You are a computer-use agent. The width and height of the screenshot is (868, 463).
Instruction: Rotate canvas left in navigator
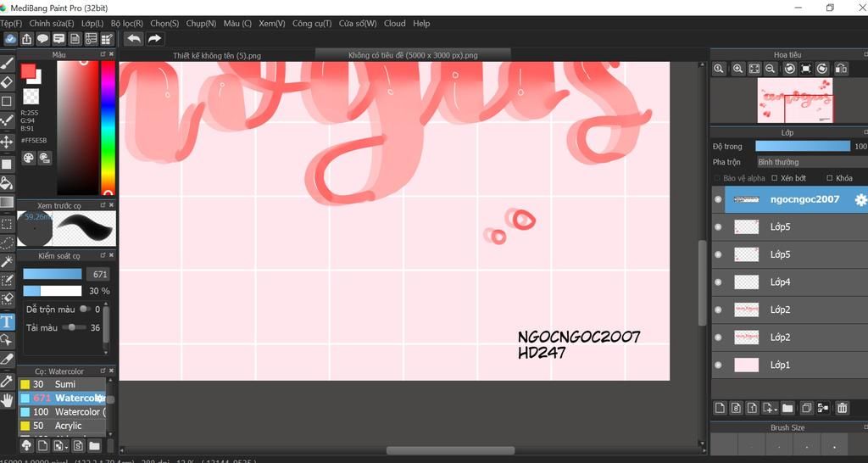point(790,69)
